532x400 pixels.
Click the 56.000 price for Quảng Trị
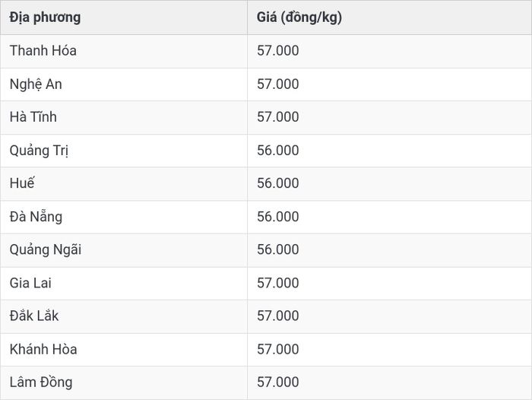tap(278, 151)
